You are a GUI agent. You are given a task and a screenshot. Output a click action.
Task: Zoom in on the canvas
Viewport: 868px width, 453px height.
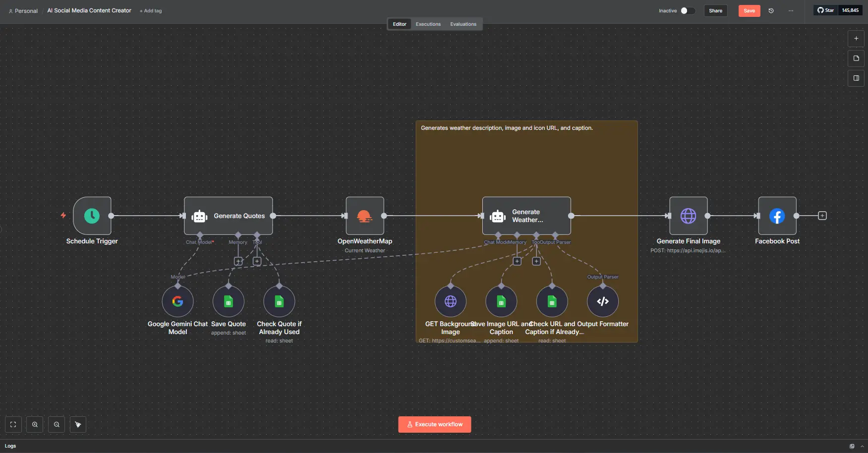pyautogui.click(x=35, y=424)
